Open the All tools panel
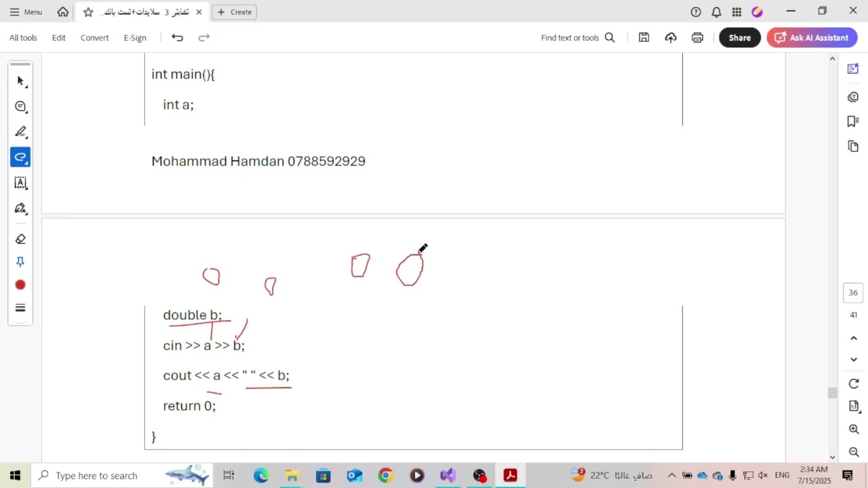The width and height of the screenshot is (868, 488). [x=23, y=37]
